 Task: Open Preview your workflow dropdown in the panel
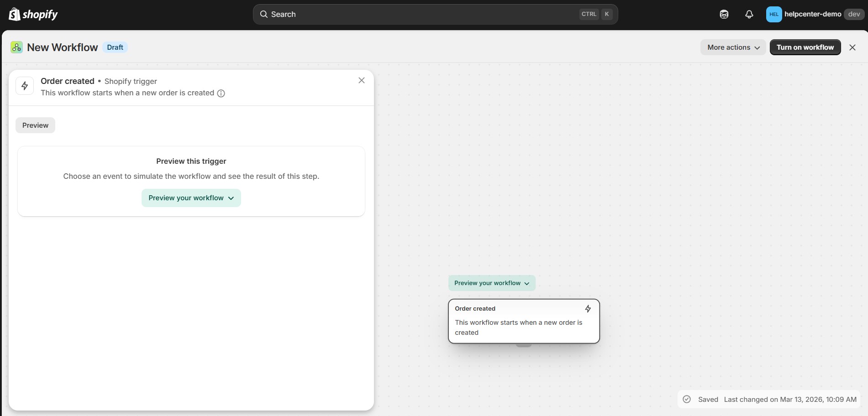click(x=191, y=198)
